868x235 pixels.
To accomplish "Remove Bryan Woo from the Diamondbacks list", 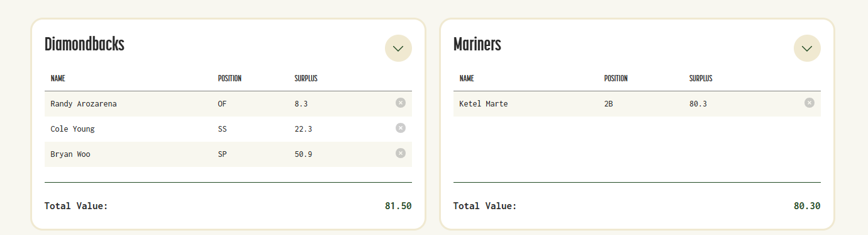I will tap(401, 153).
